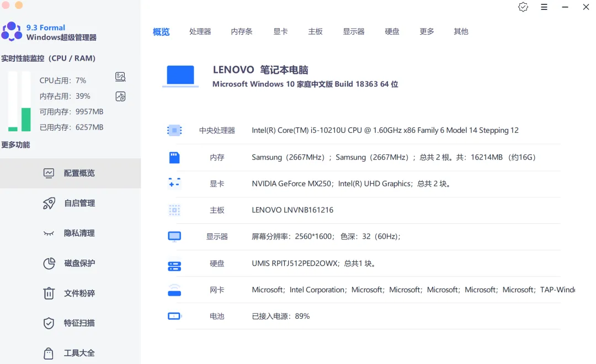This screenshot has height=364, width=596.
Task: Click the closed-eye icon for 隐私清理
Action: [x=49, y=233]
